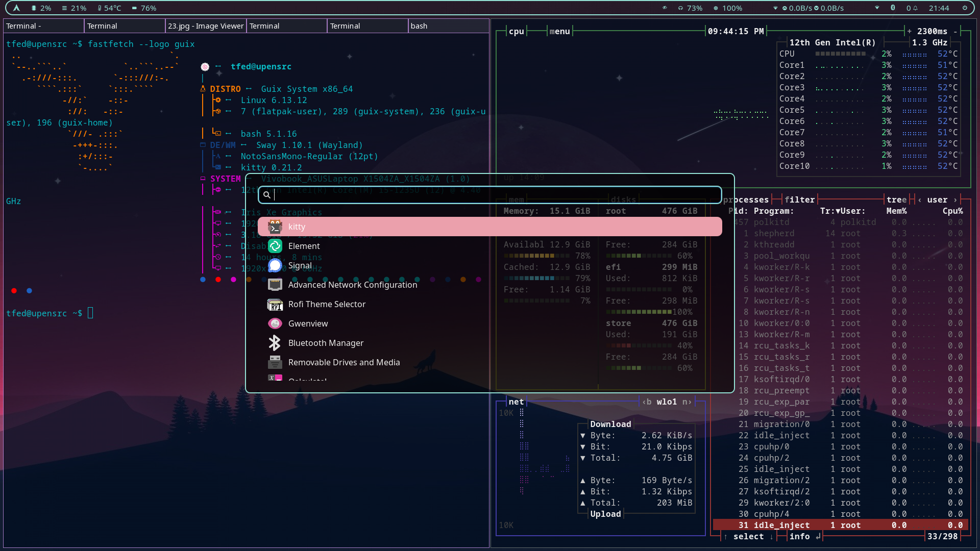Click the disk usage 76% indicator icon
980x551 pixels.
tap(134, 8)
